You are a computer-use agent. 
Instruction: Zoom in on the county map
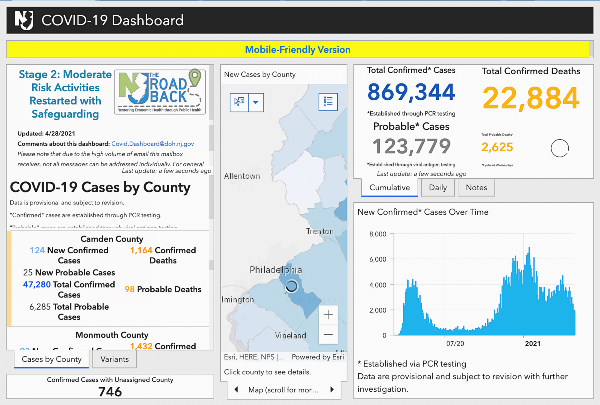(328, 314)
